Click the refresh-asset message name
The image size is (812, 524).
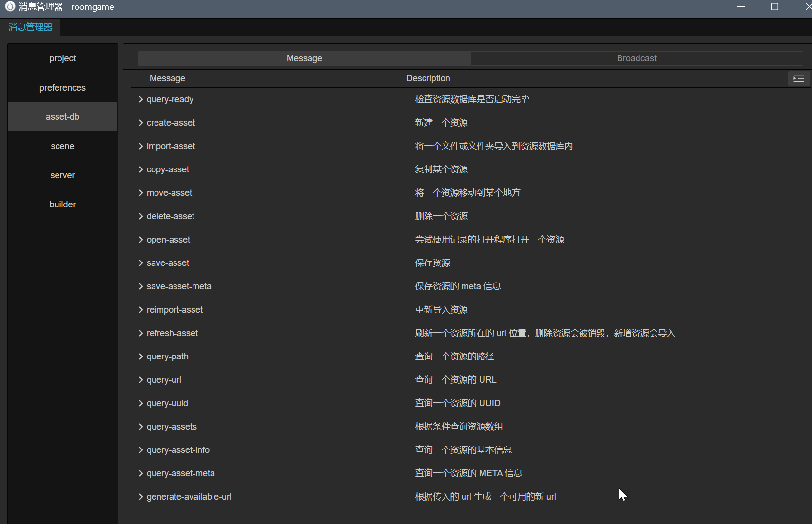click(172, 333)
